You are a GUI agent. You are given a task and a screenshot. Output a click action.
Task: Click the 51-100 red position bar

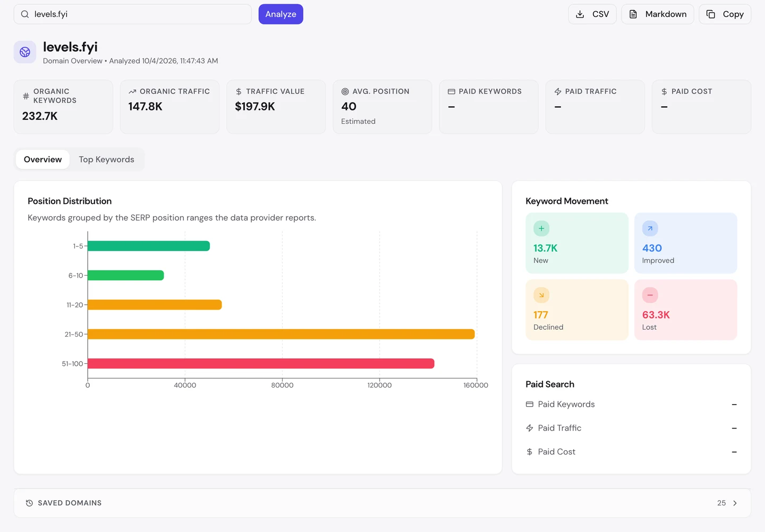261,364
